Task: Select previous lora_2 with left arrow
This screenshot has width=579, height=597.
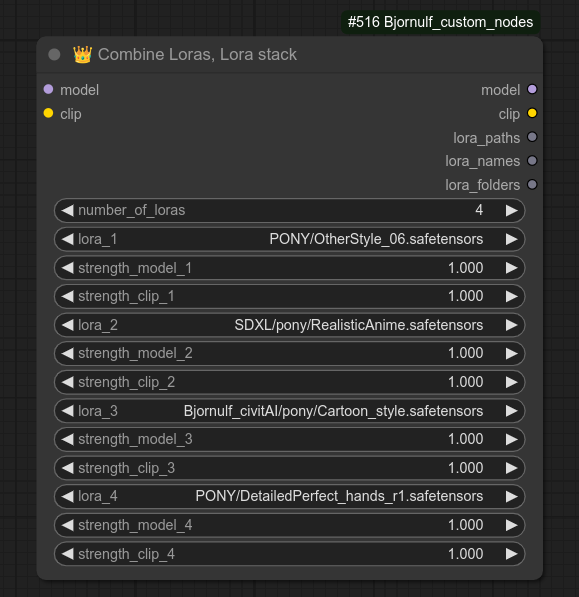Action: tap(67, 325)
